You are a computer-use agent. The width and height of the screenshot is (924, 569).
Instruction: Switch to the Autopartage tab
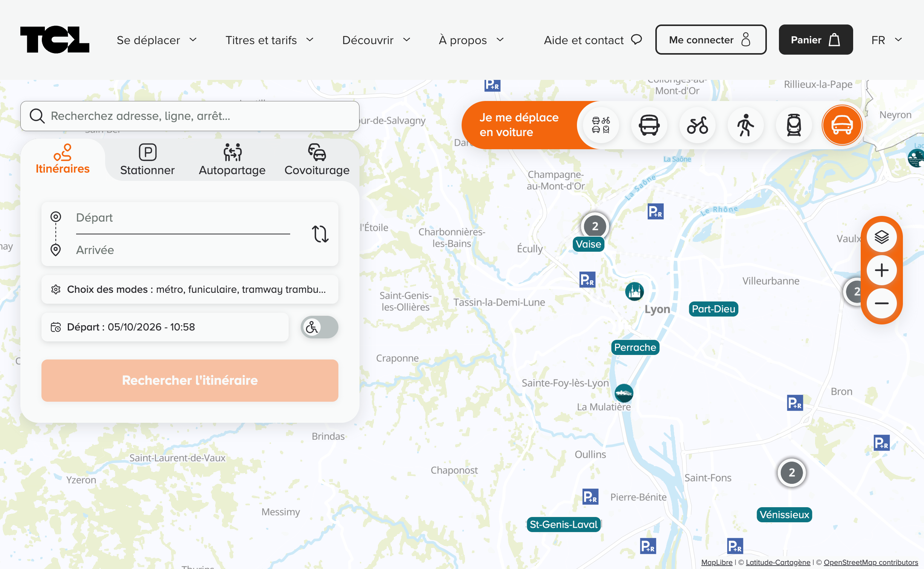click(232, 160)
